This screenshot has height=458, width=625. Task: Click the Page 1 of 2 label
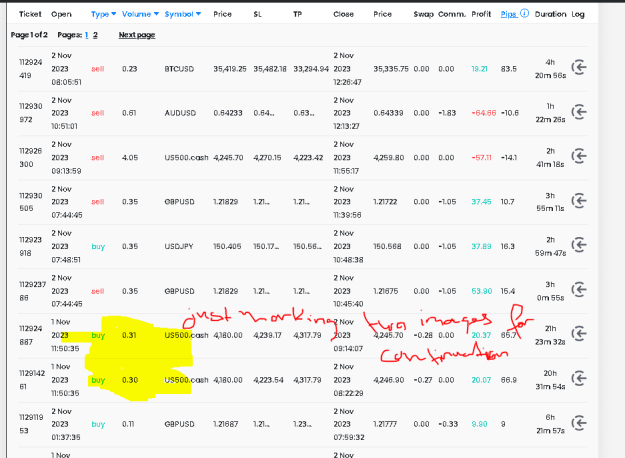coord(29,35)
